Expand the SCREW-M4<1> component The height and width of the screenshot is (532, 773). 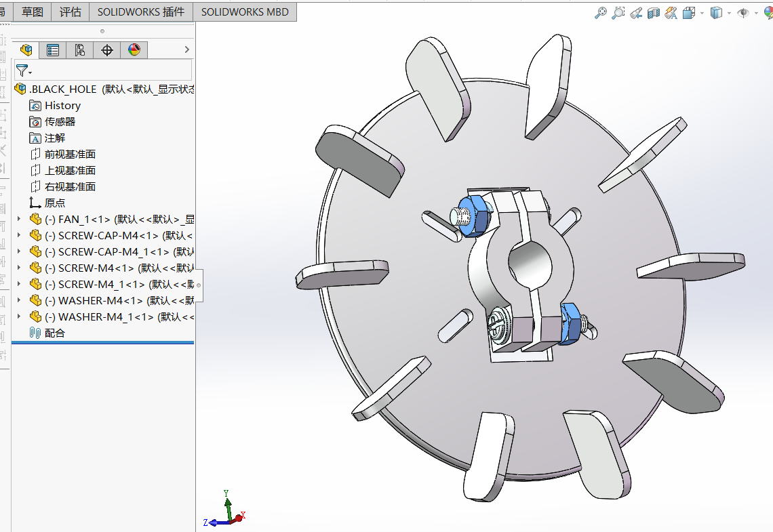pos(19,268)
